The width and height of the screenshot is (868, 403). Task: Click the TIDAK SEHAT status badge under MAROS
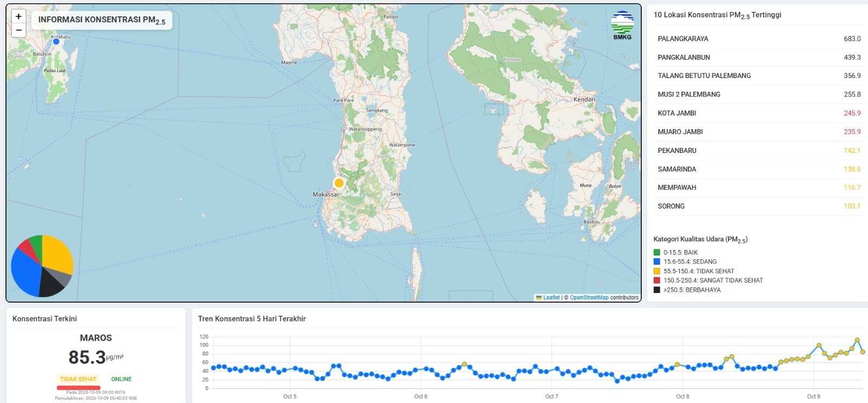(78, 379)
